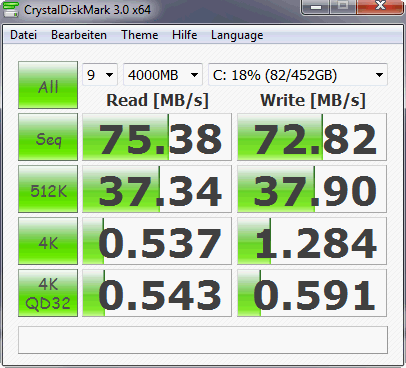Run the Seq benchmark test
This screenshot has height=368, width=406.
click(48, 137)
